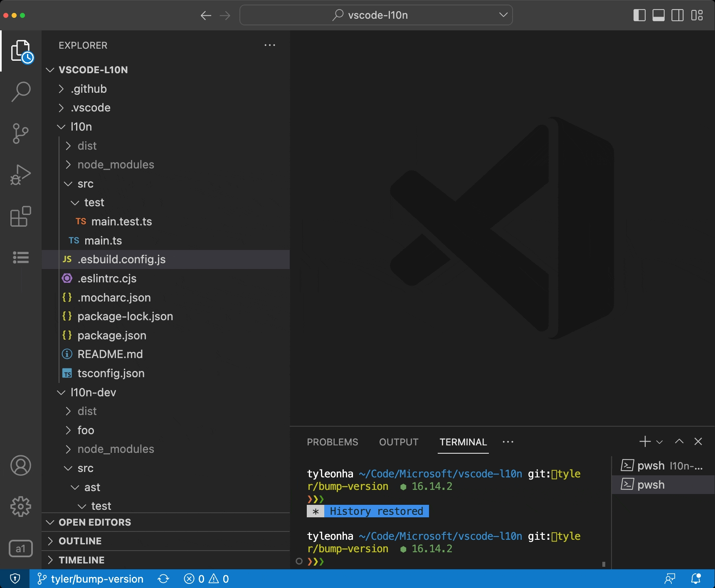The width and height of the screenshot is (715, 588).
Task: Click the last terminal prompt circle decoration
Action: (x=299, y=561)
